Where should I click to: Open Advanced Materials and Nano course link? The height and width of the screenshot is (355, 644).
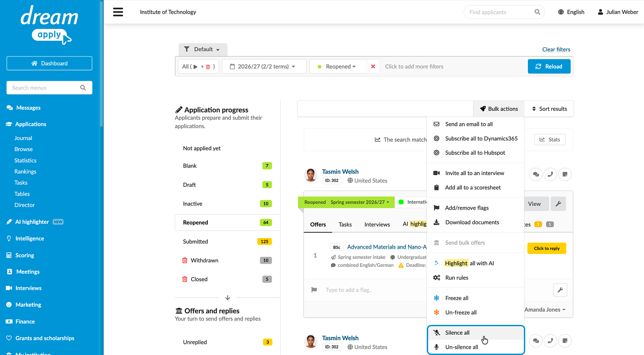tap(386, 247)
